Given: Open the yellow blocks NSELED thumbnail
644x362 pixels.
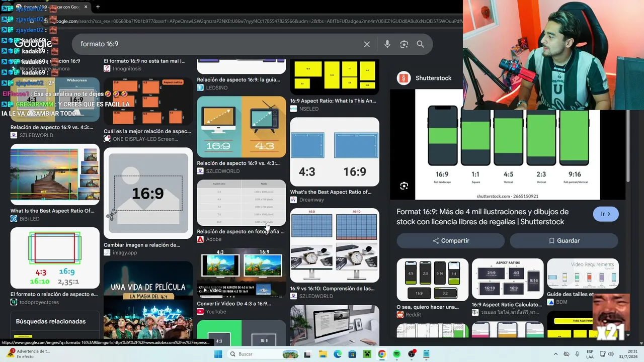Looking at the screenshot, I should tap(335, 77).
